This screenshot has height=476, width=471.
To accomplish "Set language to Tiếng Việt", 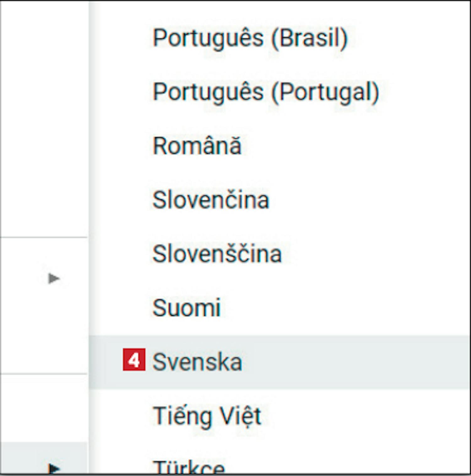I will point(207,416).
